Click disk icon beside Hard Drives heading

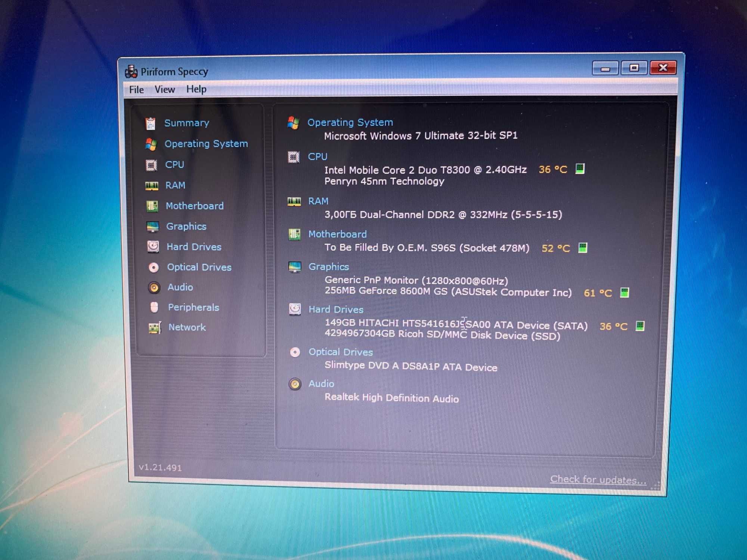[x=295, y=309]
